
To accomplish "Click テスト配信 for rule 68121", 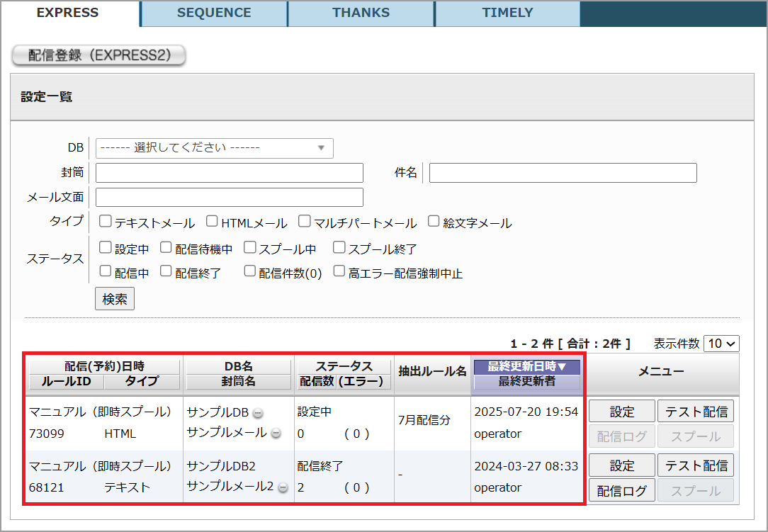I will tap(696, 465).
